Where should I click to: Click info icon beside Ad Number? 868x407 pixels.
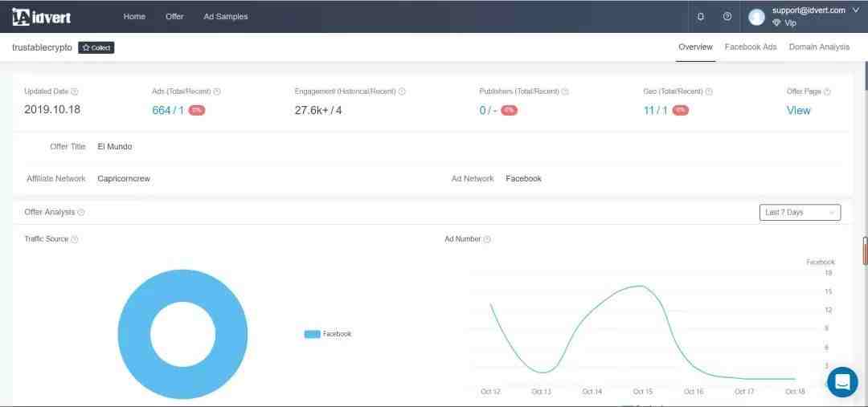coord(487,239)
